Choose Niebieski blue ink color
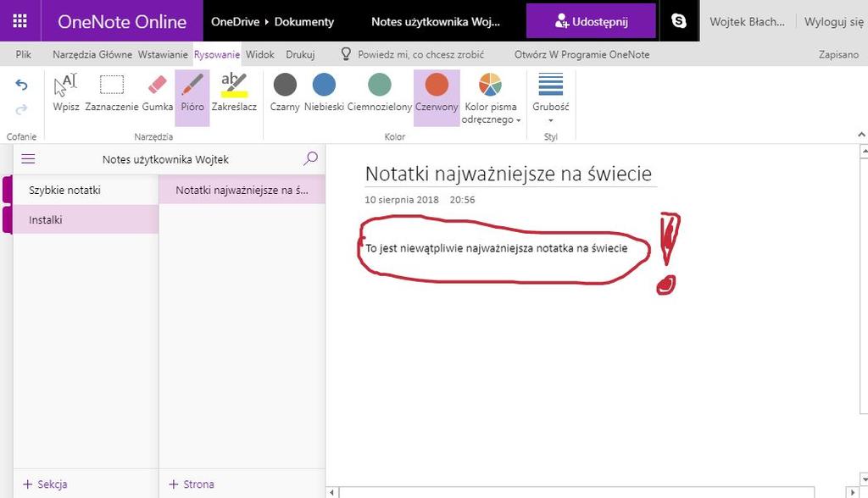868x498 pixels. click(x=324, y=93)
